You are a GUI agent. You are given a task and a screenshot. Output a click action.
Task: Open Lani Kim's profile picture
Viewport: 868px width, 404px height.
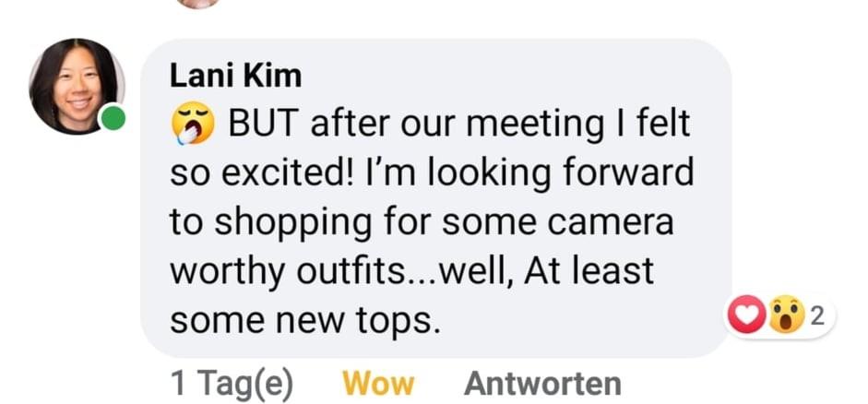(x=77, y=87)
